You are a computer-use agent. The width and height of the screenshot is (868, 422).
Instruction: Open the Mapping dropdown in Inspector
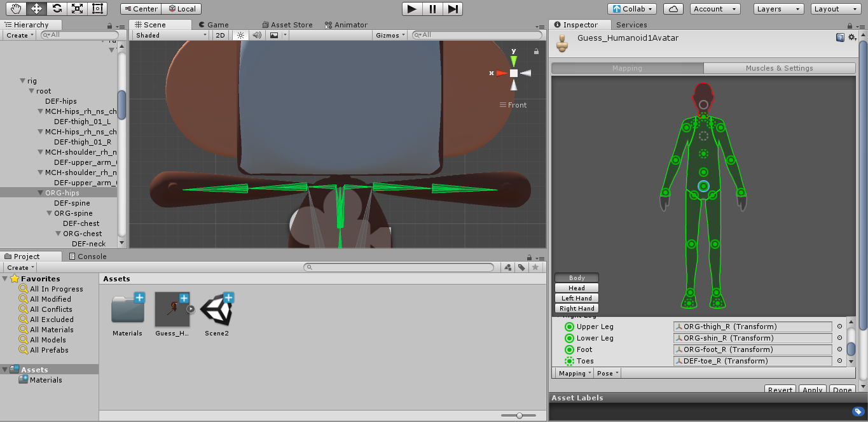(574, 374)
